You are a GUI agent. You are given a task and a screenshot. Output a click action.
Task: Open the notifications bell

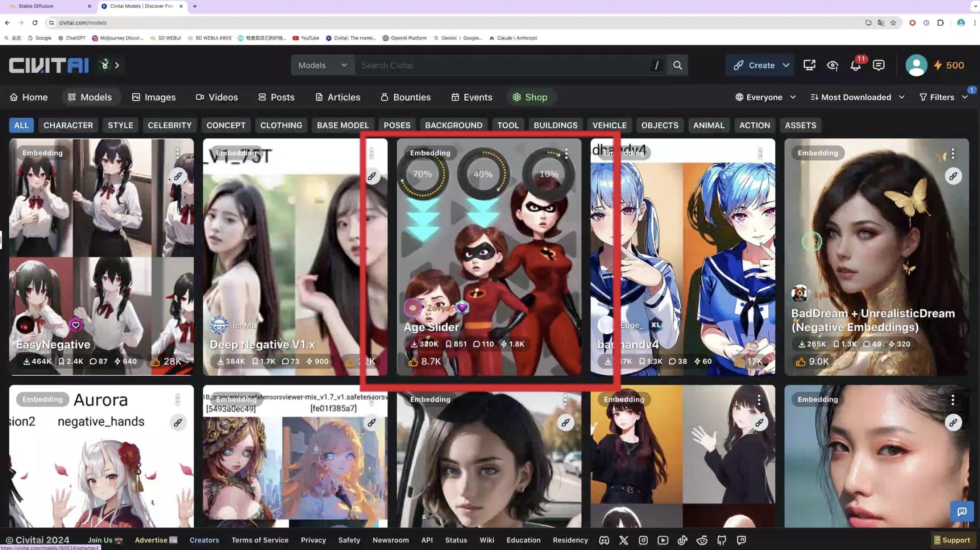[856, 66]
